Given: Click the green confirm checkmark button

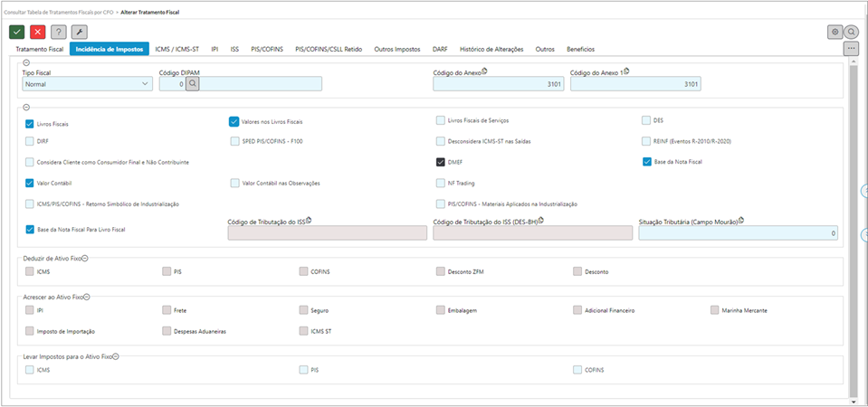Looking at the screenshot, I should [17, 32].
